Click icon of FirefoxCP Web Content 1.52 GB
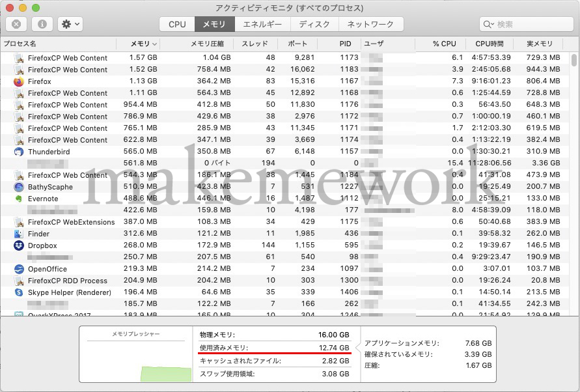This screenshot has height=392, width=580. (x=19, y=70)
